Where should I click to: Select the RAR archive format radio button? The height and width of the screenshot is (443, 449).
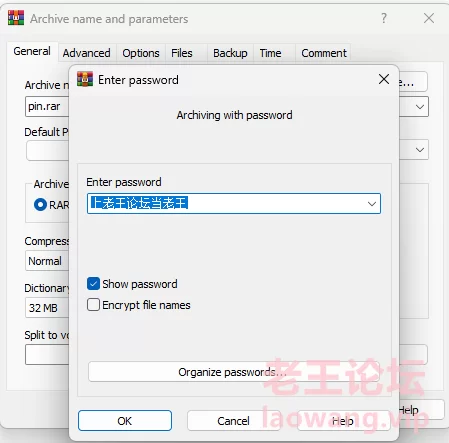click(x=40, y=204)
